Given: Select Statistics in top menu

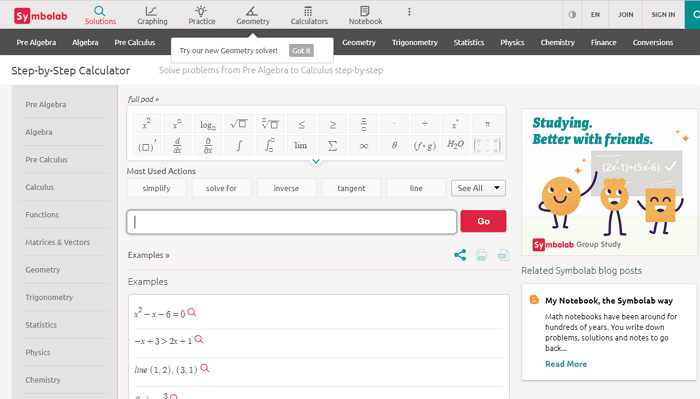Looking at the screenshot, I should 468,42.
